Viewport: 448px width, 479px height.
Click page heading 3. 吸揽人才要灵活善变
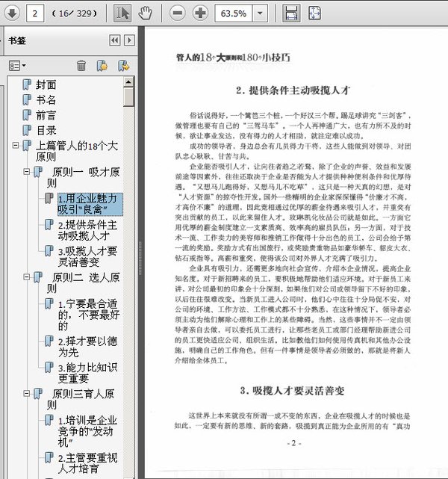292,390
